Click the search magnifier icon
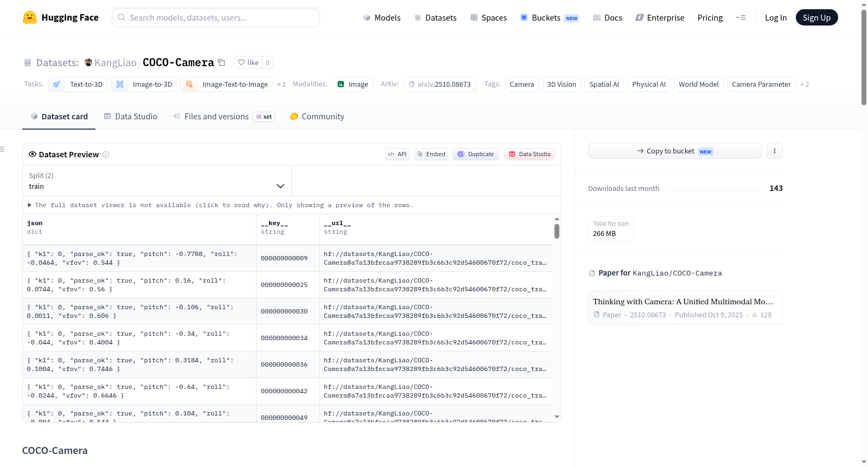 pyautogui.click(x=122, y=17)
